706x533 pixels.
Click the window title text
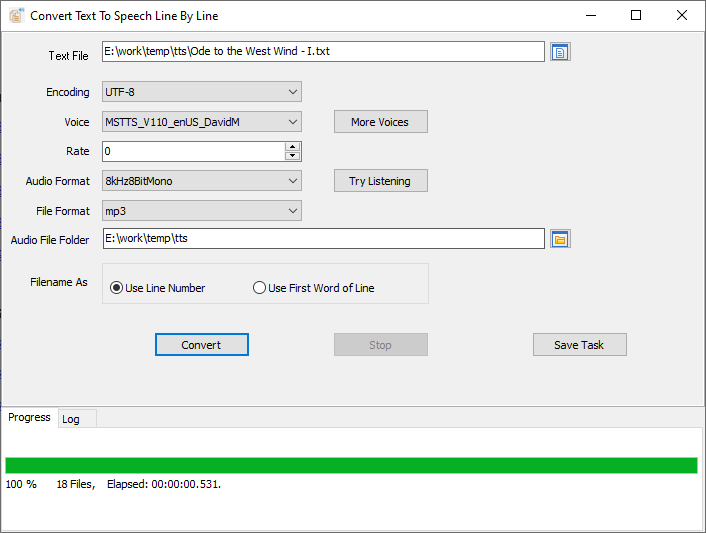124,16
